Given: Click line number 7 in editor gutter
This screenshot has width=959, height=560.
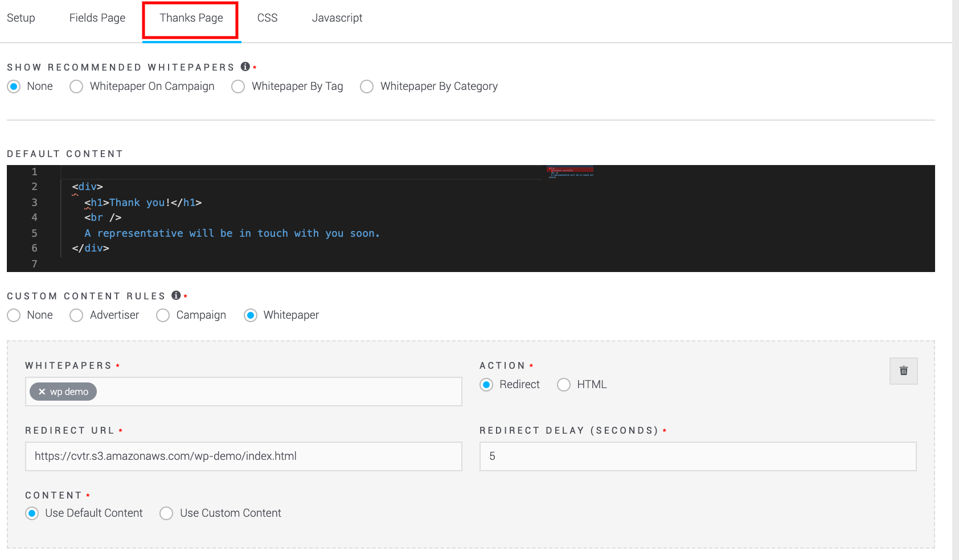Looking at the screenshot, I should [34, 264].
